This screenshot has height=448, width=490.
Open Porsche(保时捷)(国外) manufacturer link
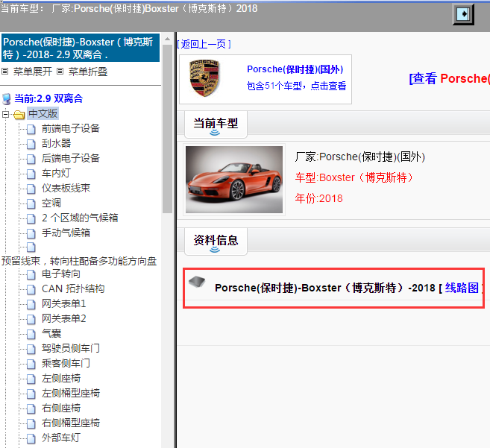[x=295, y=69]
